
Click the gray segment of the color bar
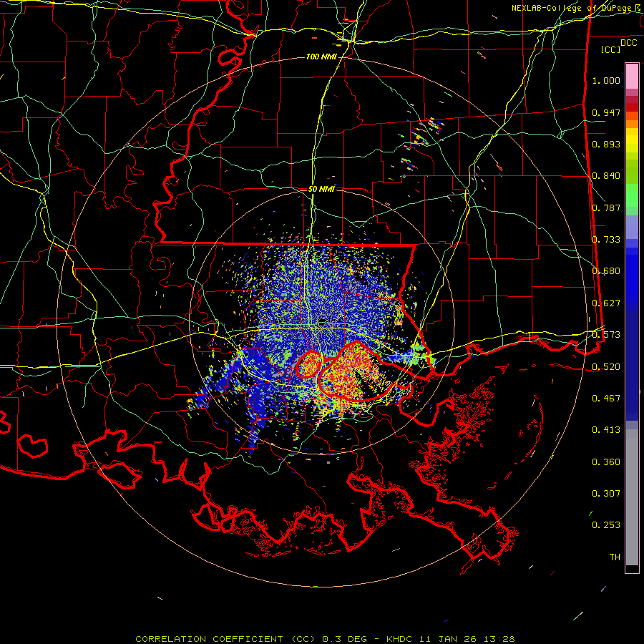(632, 497)
